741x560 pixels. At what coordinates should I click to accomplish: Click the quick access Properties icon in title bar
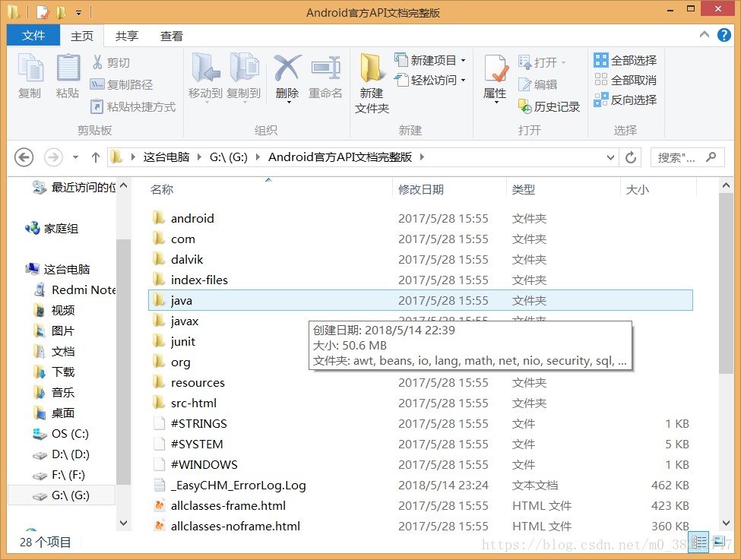click(x=43, y=12)
